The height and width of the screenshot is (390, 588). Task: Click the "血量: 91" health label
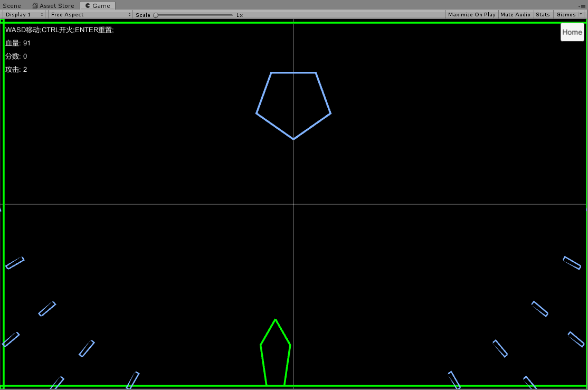pos(17,43)
